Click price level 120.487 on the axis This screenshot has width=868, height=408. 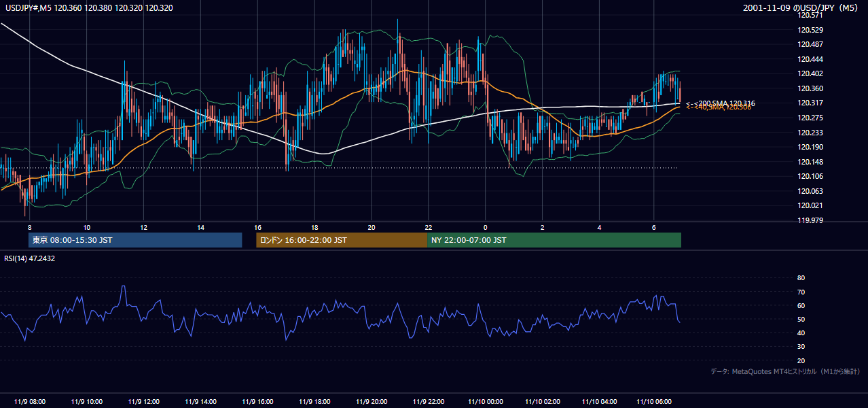810,44
